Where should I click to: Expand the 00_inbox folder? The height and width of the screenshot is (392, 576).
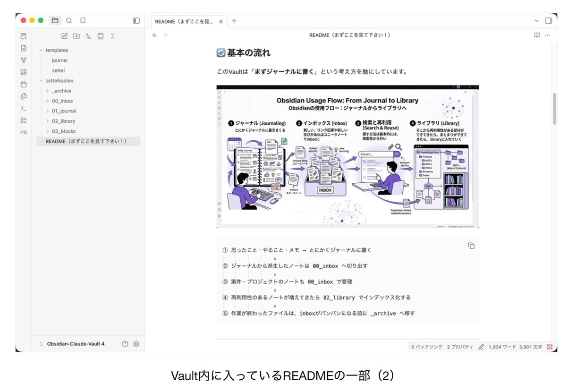point(48,101)
